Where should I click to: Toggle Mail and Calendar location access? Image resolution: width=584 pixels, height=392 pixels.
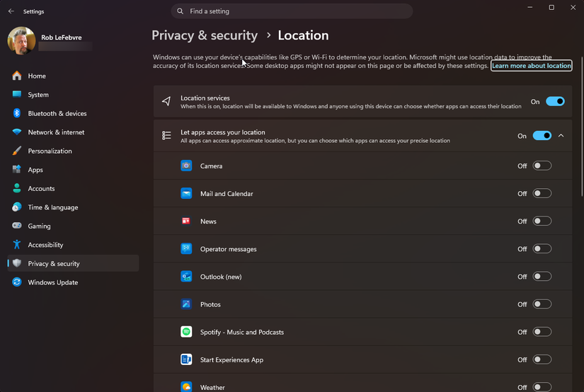542,193
